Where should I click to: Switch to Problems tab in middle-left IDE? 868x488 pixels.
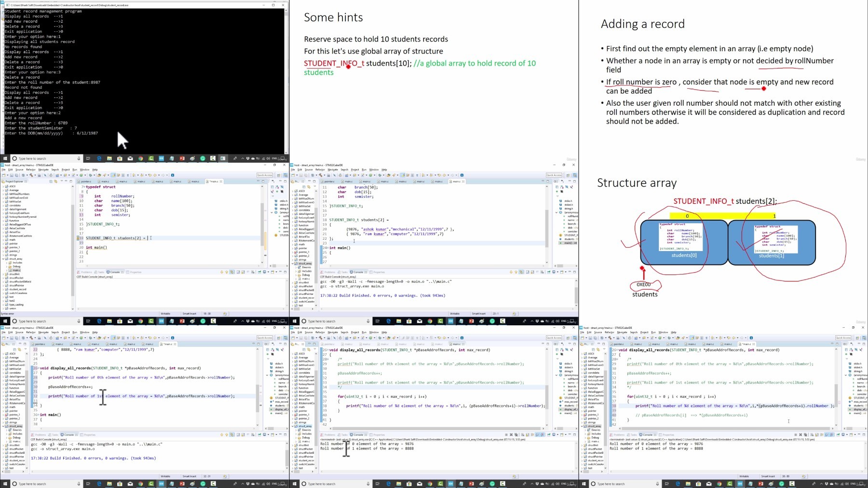86,272
